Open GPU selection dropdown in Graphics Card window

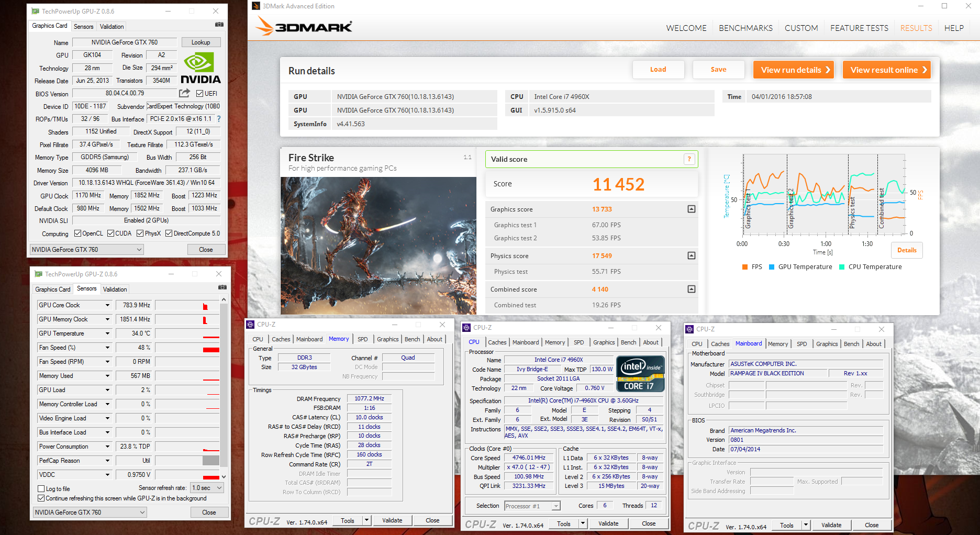pos(87,250)
